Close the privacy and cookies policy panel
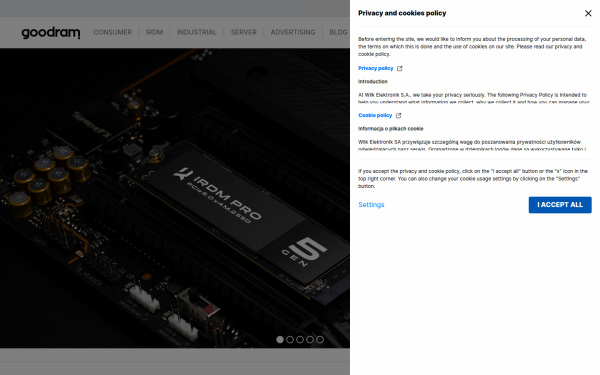Image resolution: width=600 pixels, height=375 pixels. pyautogui.click(x=588, y=13)
